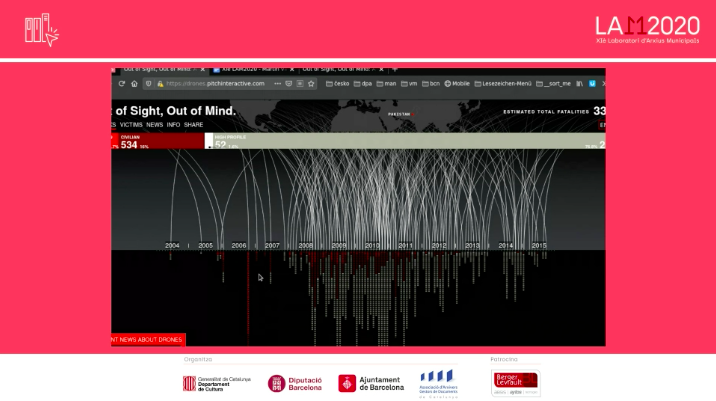Open a new browser tab

[395, 69]
